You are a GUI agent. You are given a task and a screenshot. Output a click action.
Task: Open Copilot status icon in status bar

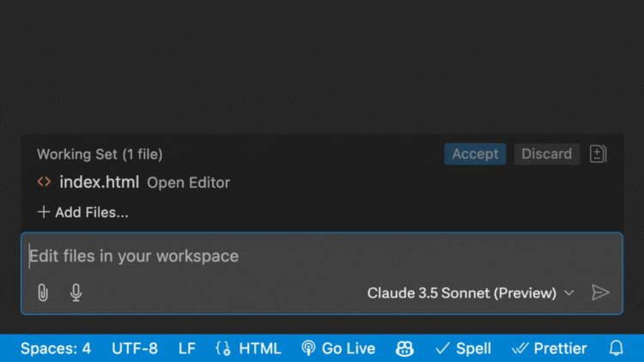coord(404,348)
